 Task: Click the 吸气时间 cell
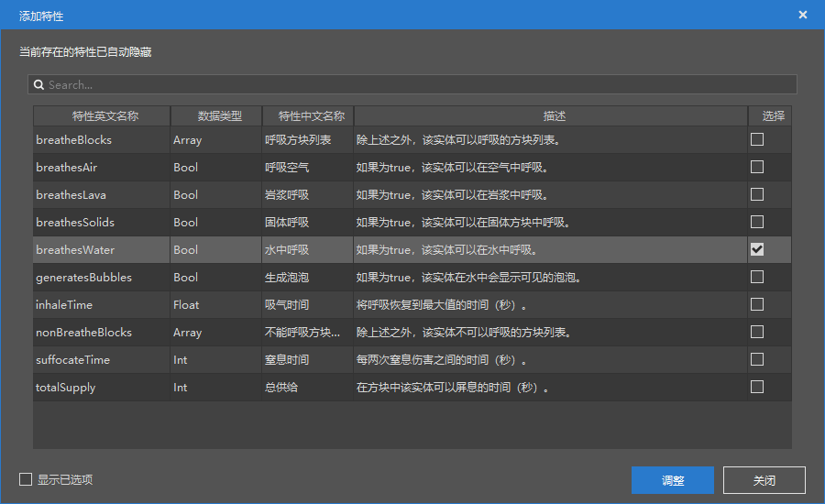[308, 304]
